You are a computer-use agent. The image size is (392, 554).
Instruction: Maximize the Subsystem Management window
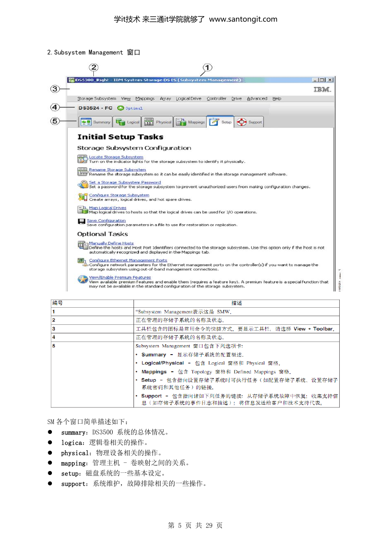pyautogui.click(x=322, y=80)
